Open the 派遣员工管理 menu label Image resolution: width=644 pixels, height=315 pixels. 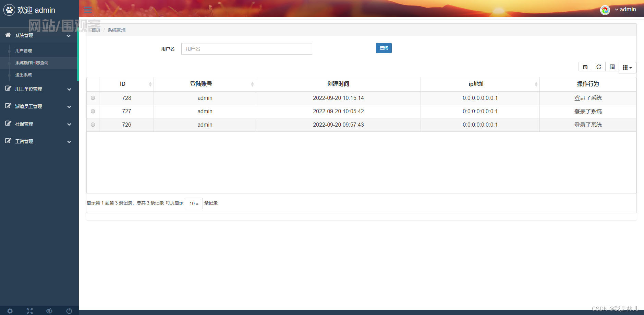tap(28, 106)
